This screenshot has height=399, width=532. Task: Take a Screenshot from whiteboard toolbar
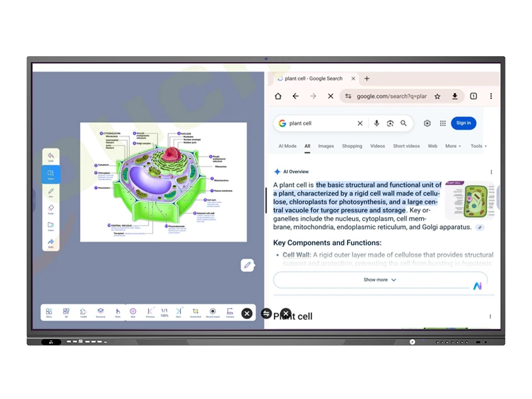click(x=195, y=313)
